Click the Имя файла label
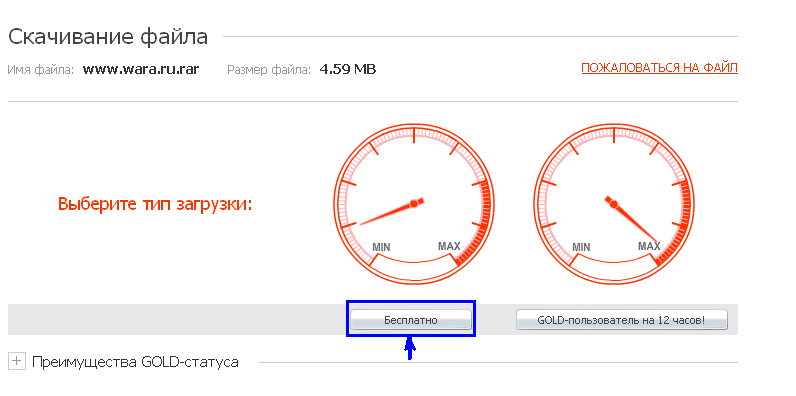The width and height of the screenshot is (796, 396). coord(41,70)
